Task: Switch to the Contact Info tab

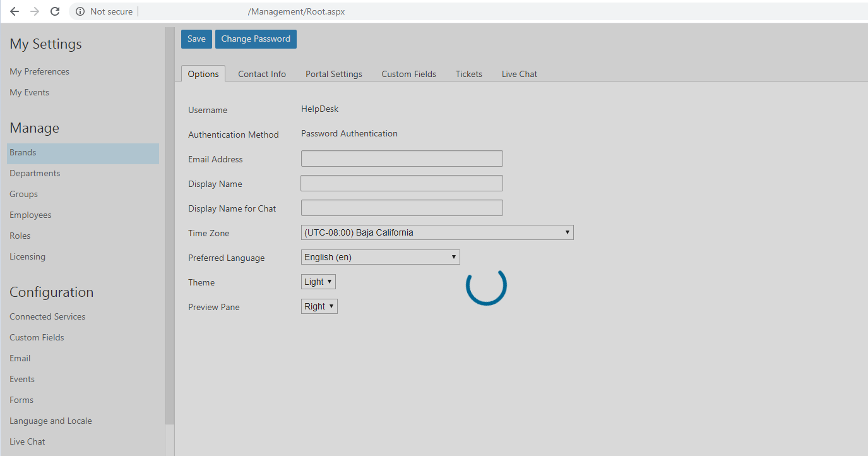Action: tap(262, 74)
